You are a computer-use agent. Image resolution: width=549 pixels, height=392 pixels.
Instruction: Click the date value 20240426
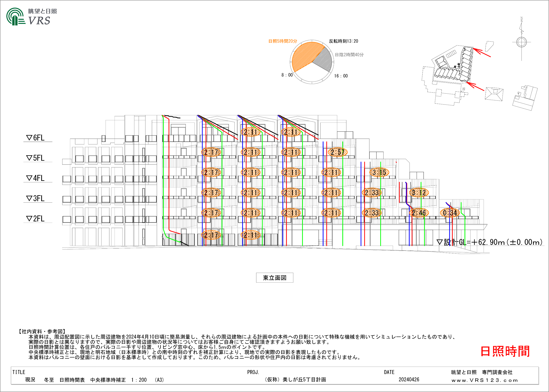click(x=409, y=380)
